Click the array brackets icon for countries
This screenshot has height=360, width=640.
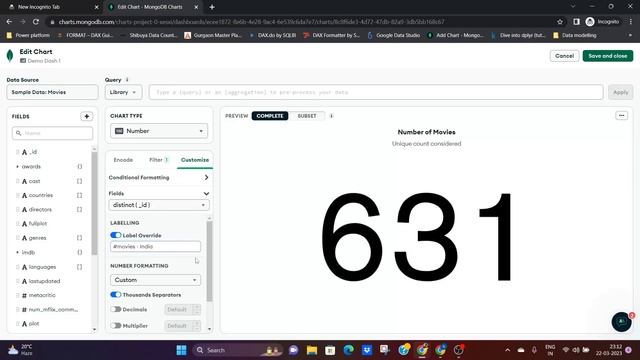click(x=80, y=195)
